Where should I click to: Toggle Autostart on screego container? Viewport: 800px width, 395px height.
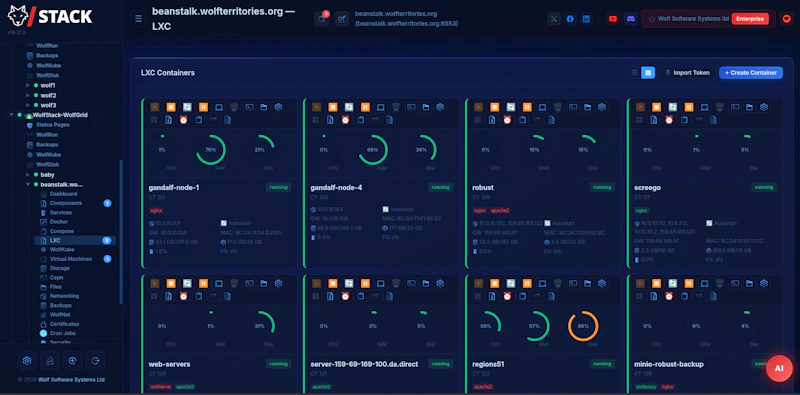click(721, 224)
